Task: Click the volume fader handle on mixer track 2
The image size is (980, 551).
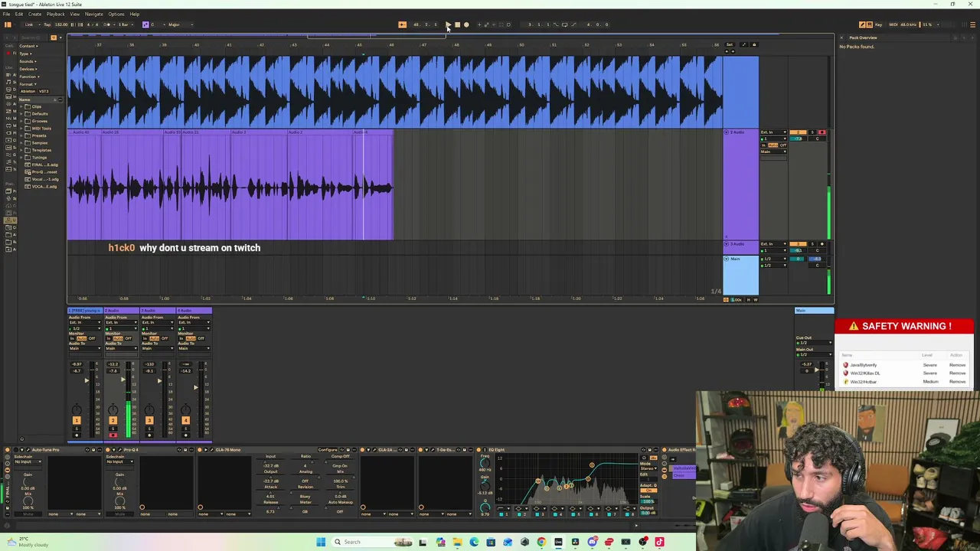Action: click(x=123, y=380)
